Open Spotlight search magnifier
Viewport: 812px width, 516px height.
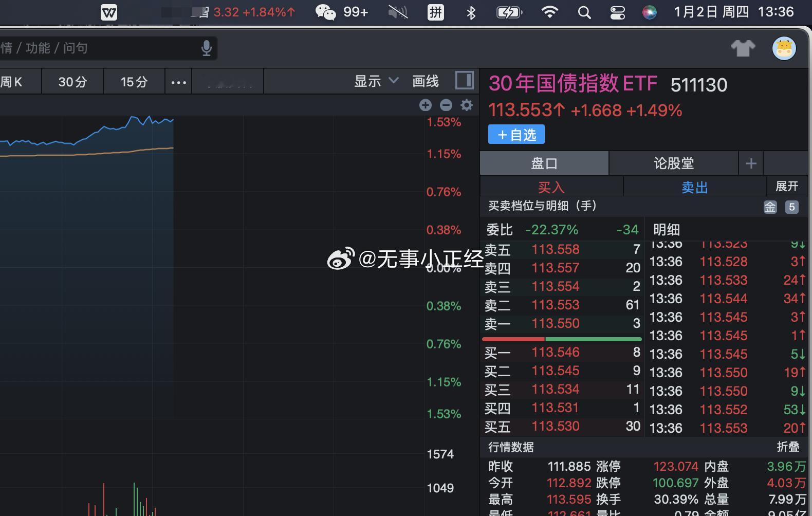pyautogui.click(x=584, y=12)
